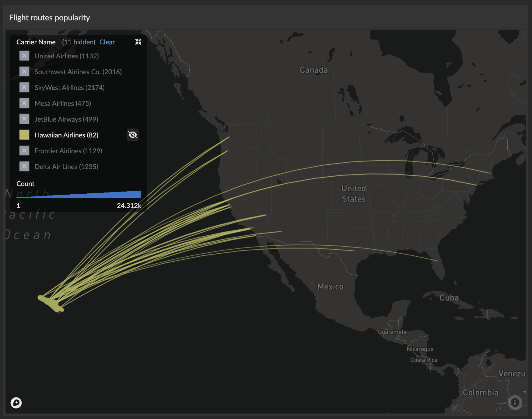This screenshot has height=419, width=532.
Task: Click the X box for Mesa Airlines
Action: pyautogui.click(x=24, y=103)
